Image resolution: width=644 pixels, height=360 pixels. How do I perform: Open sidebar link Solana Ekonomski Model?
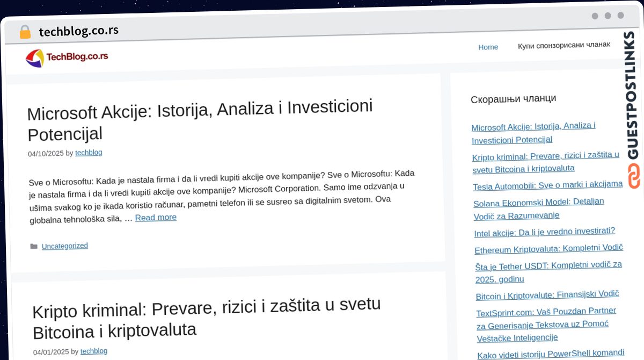coord(539,208)
